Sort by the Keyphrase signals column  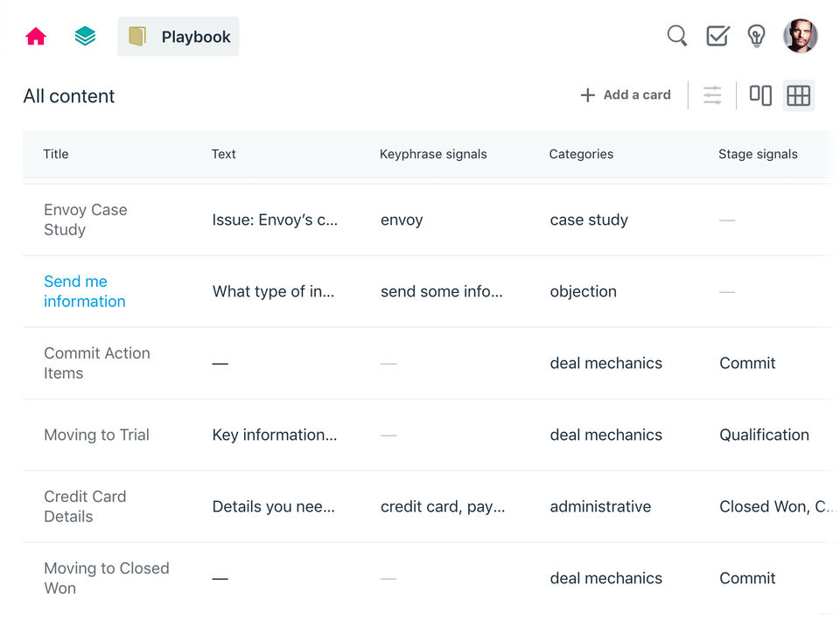(x=433, y=154)
